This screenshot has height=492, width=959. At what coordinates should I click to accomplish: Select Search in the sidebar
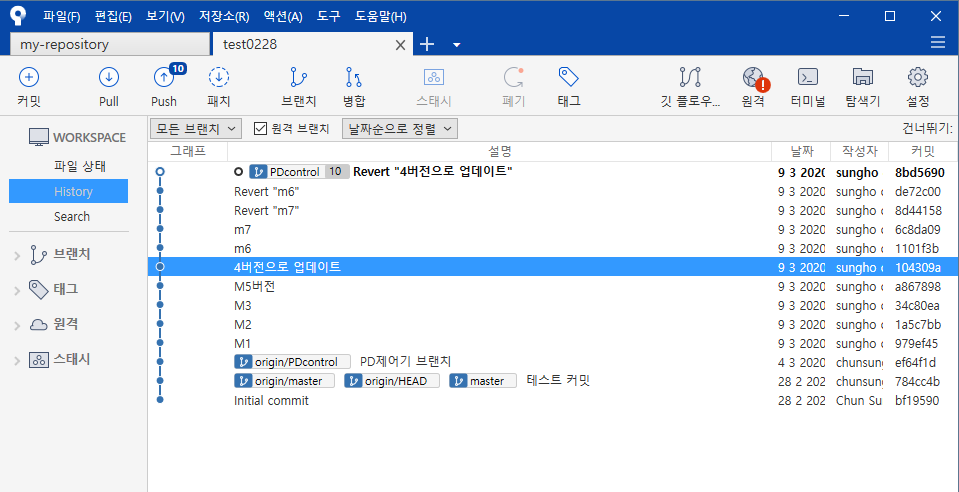[x=72, y=217]
